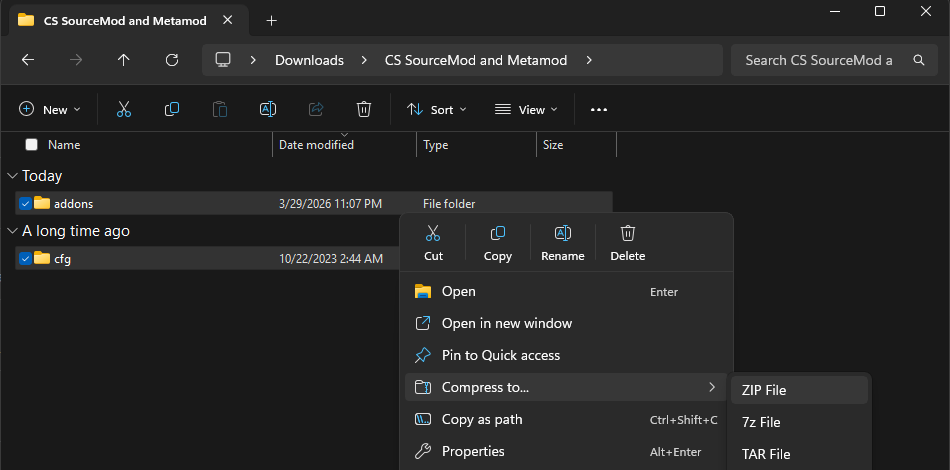Click the Search CS SourceMod search box
The image size is (950, 470).
point(820,60)
